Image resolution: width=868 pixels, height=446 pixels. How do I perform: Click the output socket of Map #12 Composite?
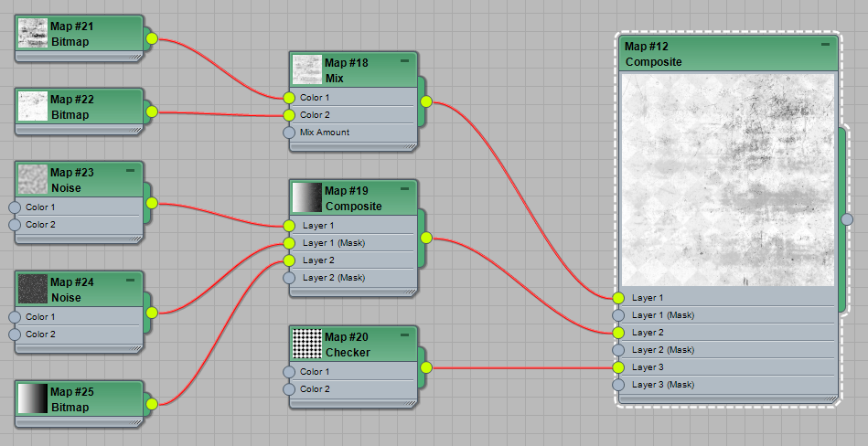847,218
